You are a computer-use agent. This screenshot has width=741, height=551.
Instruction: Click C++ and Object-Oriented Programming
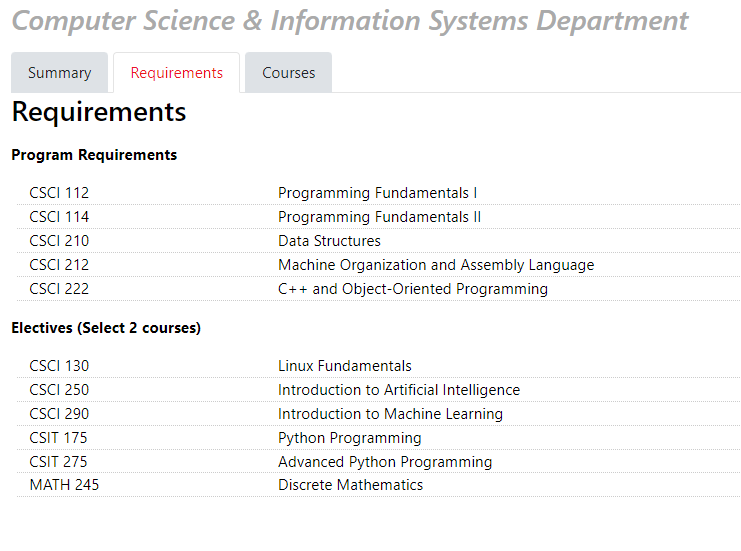pos(412,289)
